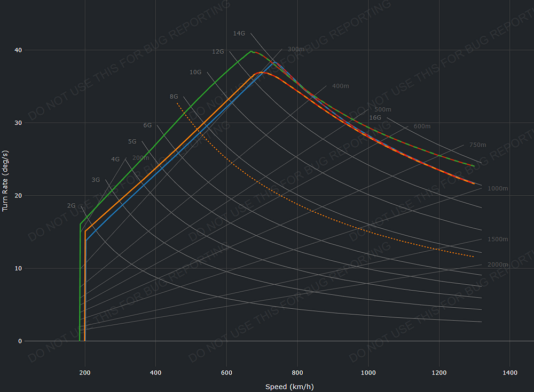Click the 40 tick on turn rate axis
Viewport: 534px width, 392px height.
pyautogui.click(x=18, y=50)
